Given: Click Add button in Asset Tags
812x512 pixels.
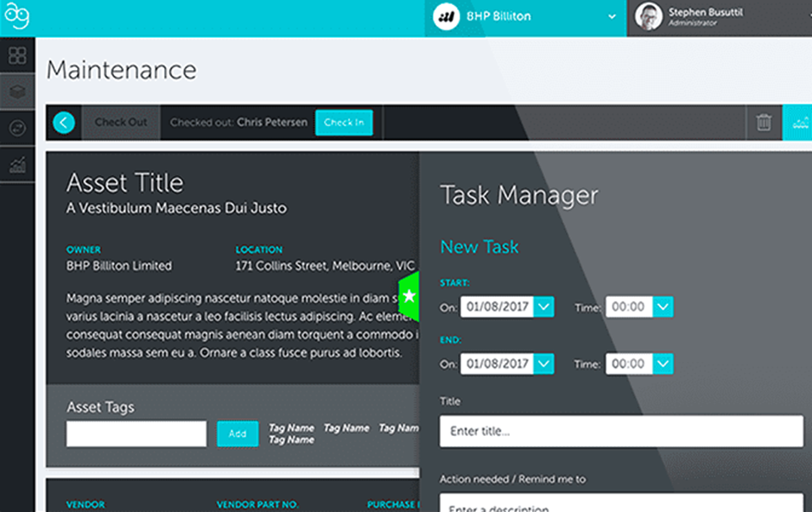Looking at the screenshot, I should (238, 433).
